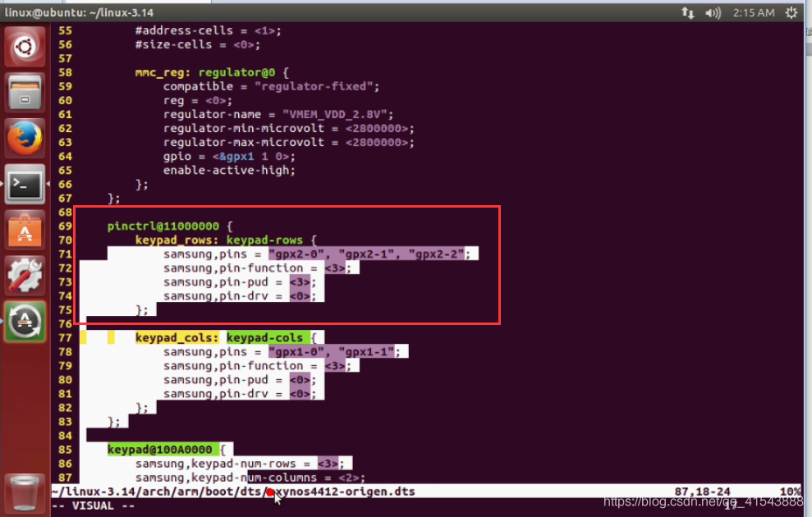This screenshot has height=517, width=812.
Task: Expand the session power gear menu
Action: coord(791,12)
